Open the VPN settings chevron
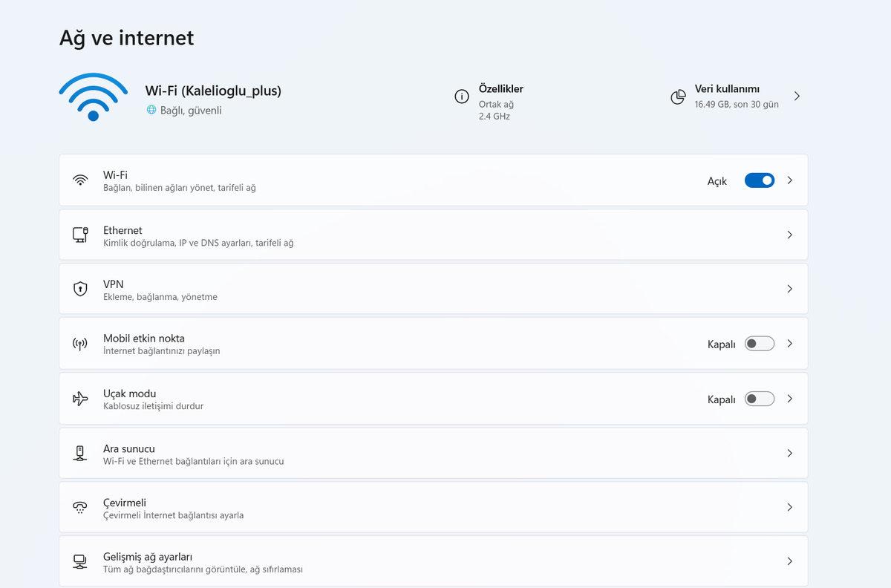The width and height of the screenshot is (891, 588). point(789,289)
